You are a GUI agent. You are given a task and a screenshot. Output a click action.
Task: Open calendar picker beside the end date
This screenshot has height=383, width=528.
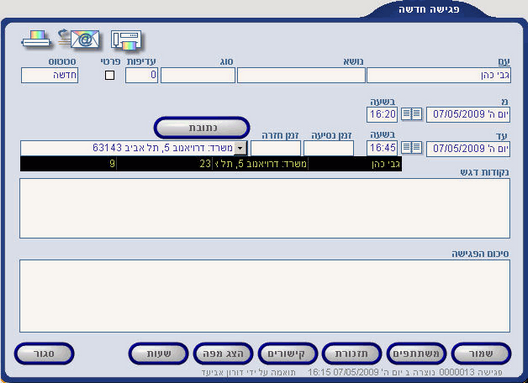point(411,148)
